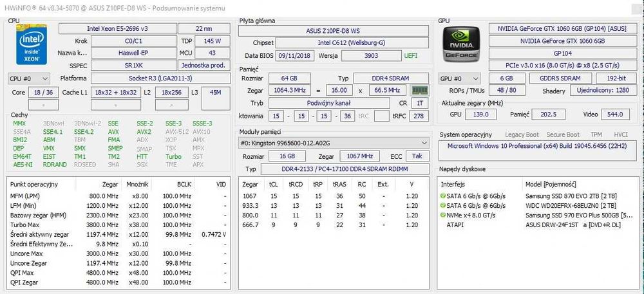Click the PCIe v3.0 x16 link field
644x294 pixels.
pos(562,66)
